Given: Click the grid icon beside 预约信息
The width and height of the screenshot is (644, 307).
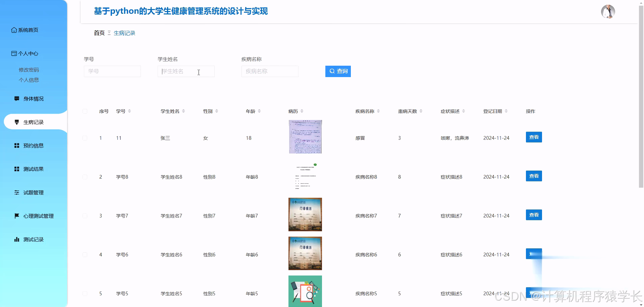Looking at the screenshot, I should 17,146.
